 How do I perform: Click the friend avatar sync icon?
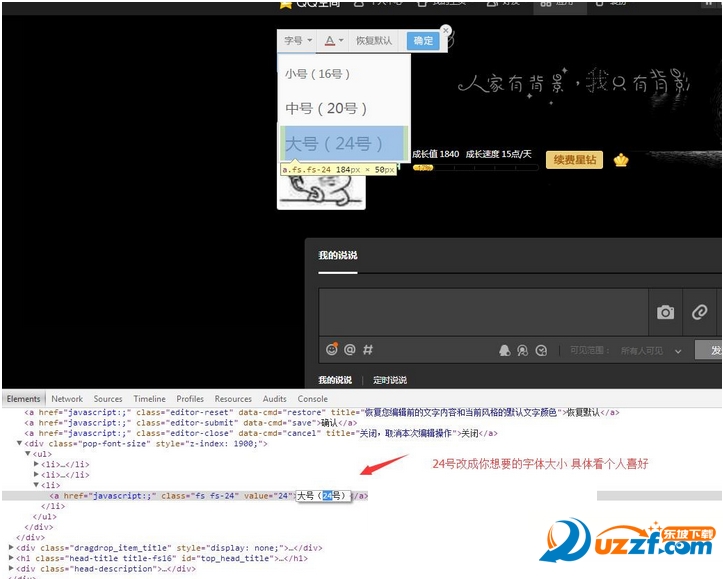point(522,351)
